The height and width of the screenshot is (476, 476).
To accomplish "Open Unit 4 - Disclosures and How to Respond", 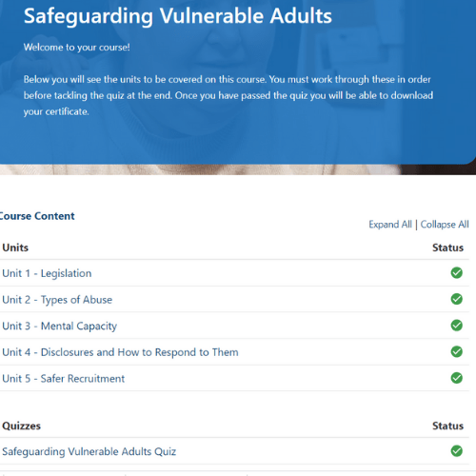I will [x=120, y=352].
